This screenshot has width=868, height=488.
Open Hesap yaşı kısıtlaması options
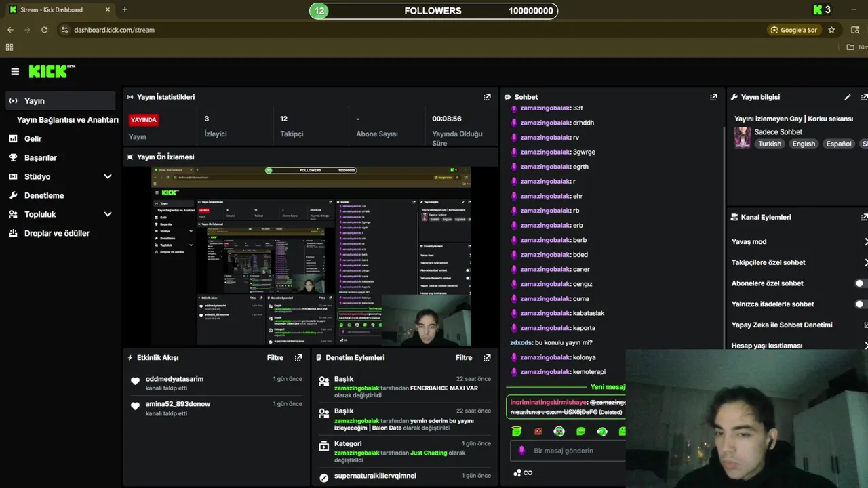coord(865,346)
